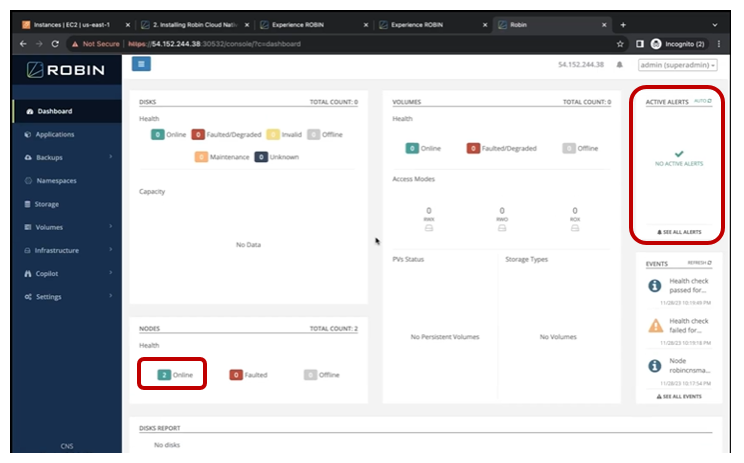Expand the Settings submenu chevron
This screenshot has width=744, height=463.
coord(111,296)
